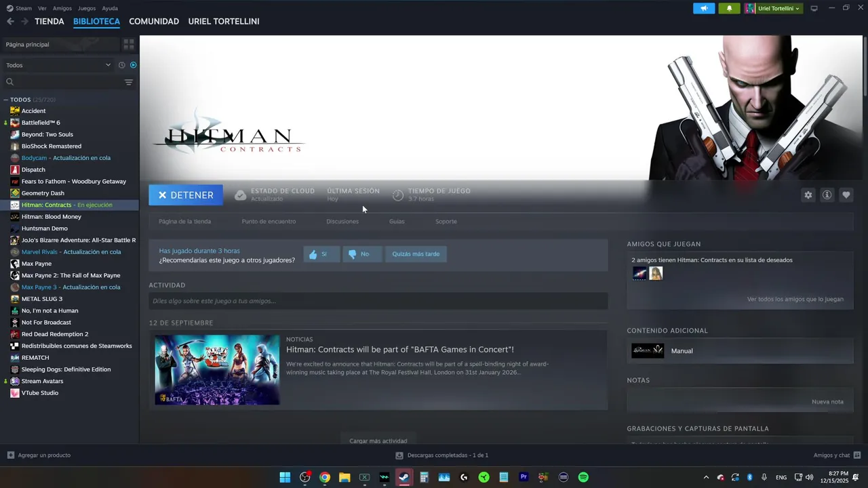Open BAFTA Games in Concert news headline
The width and height of the screenshot is (868, 488).
click(400, 350)
